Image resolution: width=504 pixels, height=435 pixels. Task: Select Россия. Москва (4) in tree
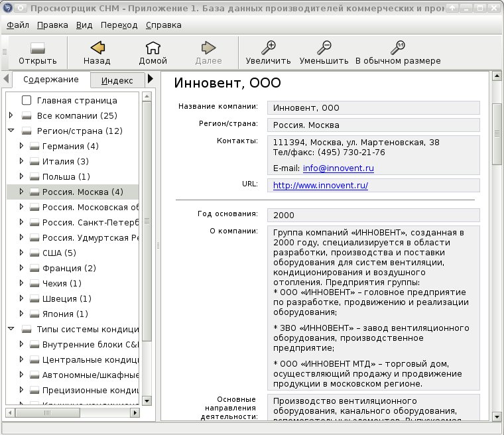point(83,192)
